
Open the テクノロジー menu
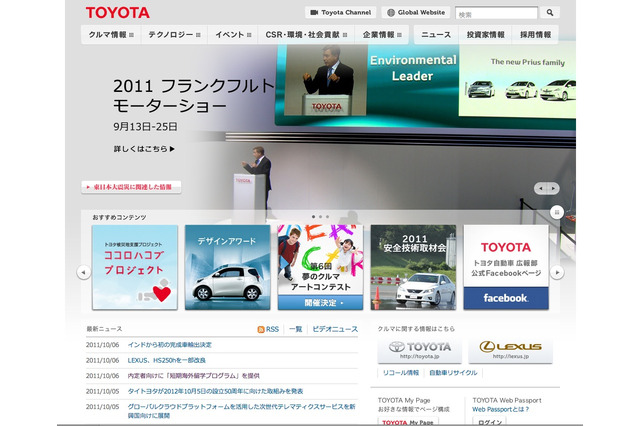click(174, 35)
